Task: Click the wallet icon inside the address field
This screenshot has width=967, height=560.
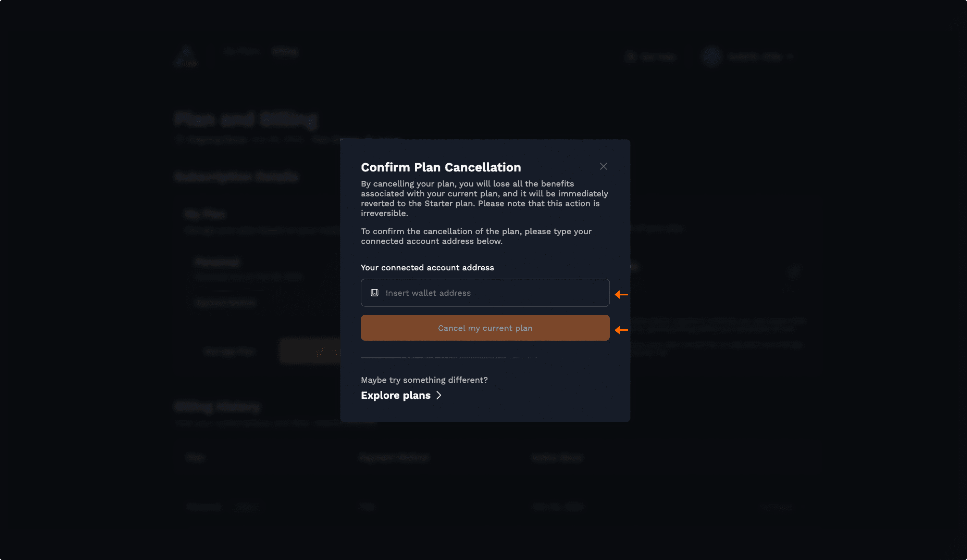Action: tap(374, 293)
